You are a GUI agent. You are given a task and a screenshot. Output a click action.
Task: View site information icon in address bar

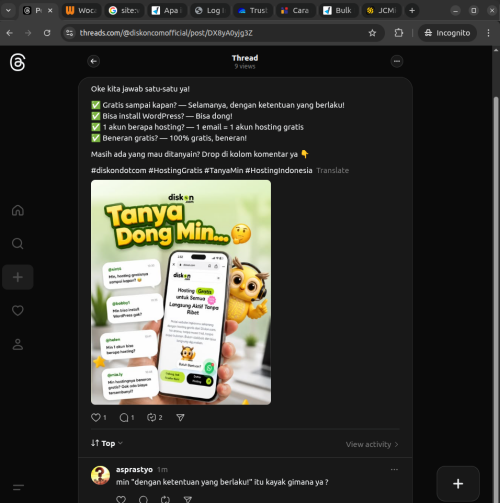(69, 33)
